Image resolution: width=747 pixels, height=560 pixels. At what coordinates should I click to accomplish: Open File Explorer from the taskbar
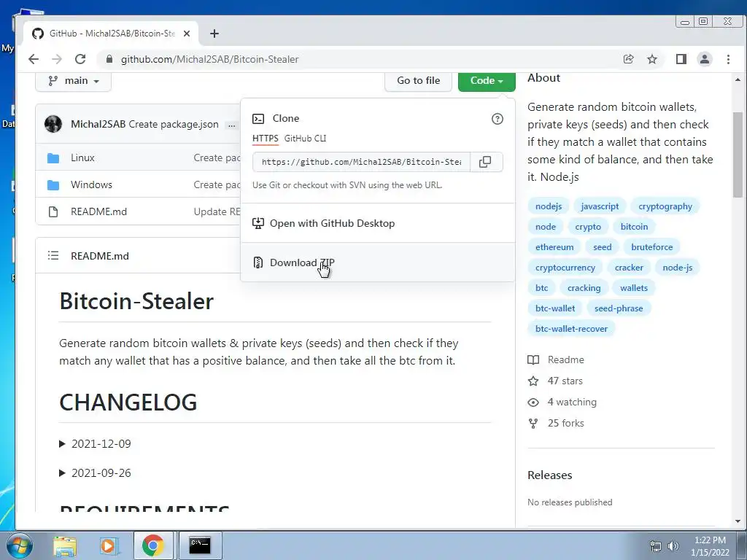click(65, 545)
